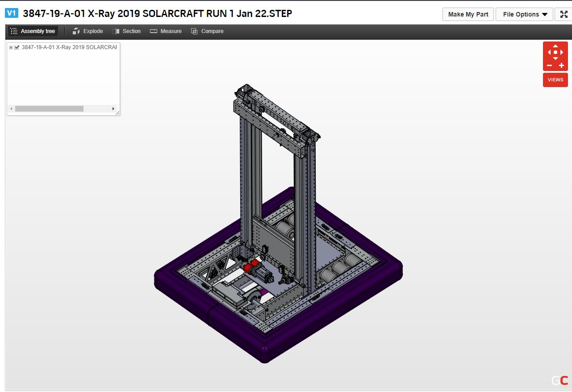572x392 pixels.
Task: Select the 3847-19-A-01 X-Ray tree item
Action: click(69, 47)
